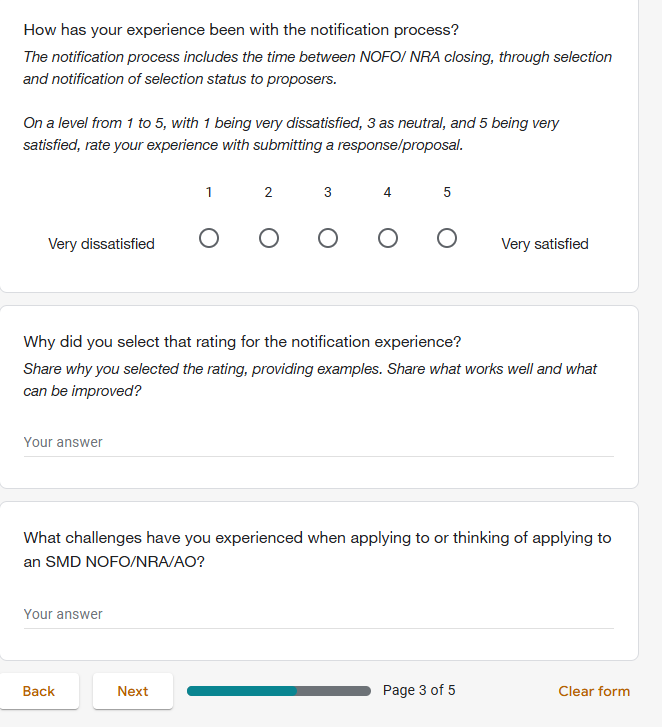Select rating 1 radio button
662x727 pixels.
[x=209, y=239]
